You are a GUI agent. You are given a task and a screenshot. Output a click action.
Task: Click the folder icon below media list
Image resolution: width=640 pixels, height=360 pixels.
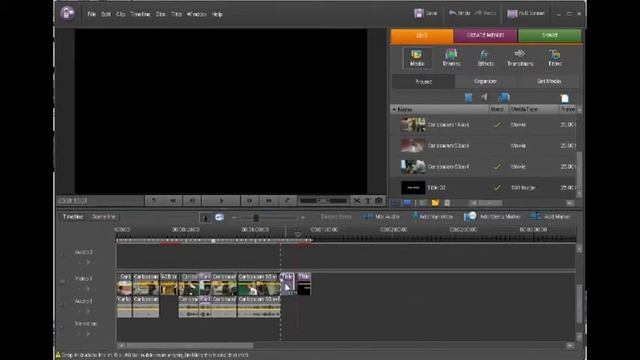point(435,203)
